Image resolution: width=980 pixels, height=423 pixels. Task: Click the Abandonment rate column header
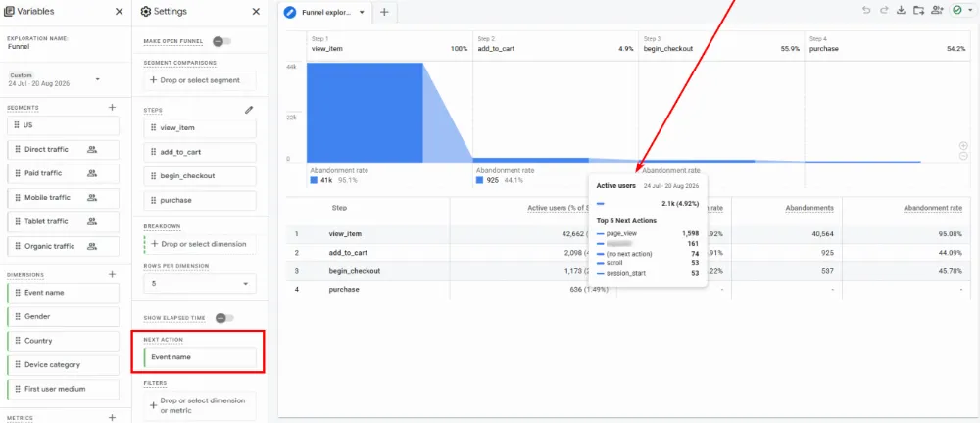pos(933,208)
